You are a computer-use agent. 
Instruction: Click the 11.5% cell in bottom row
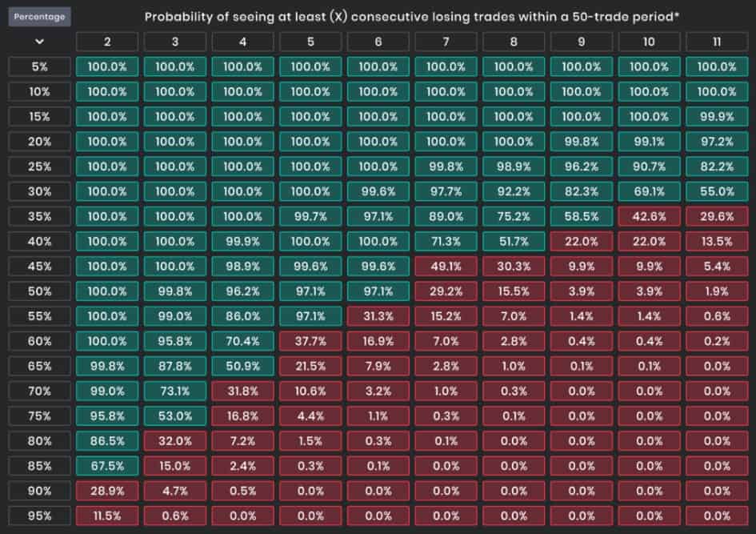pyautogui.click(x=106, y=516)
